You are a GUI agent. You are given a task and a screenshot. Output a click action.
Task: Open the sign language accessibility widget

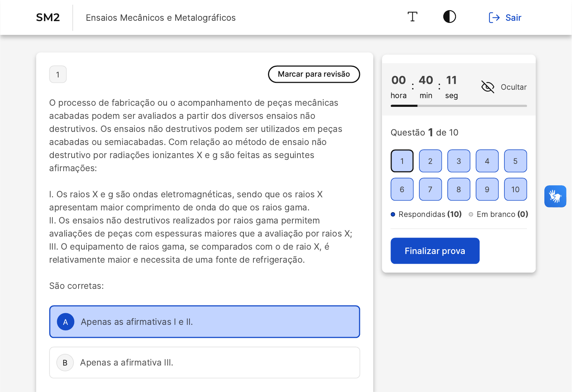[x=555, y=196]
